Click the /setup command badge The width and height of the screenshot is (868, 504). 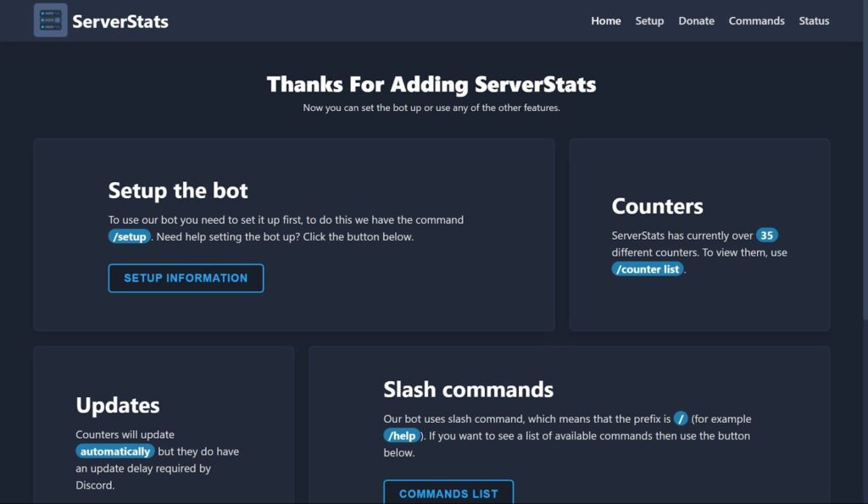coord(129,237)
